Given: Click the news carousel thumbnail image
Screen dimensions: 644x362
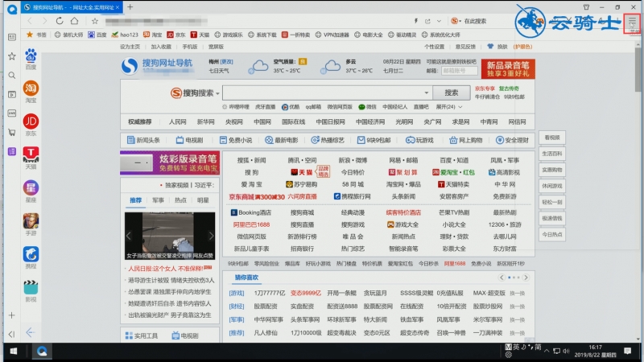Looking at the screenshot, I should tap(170, 236).
